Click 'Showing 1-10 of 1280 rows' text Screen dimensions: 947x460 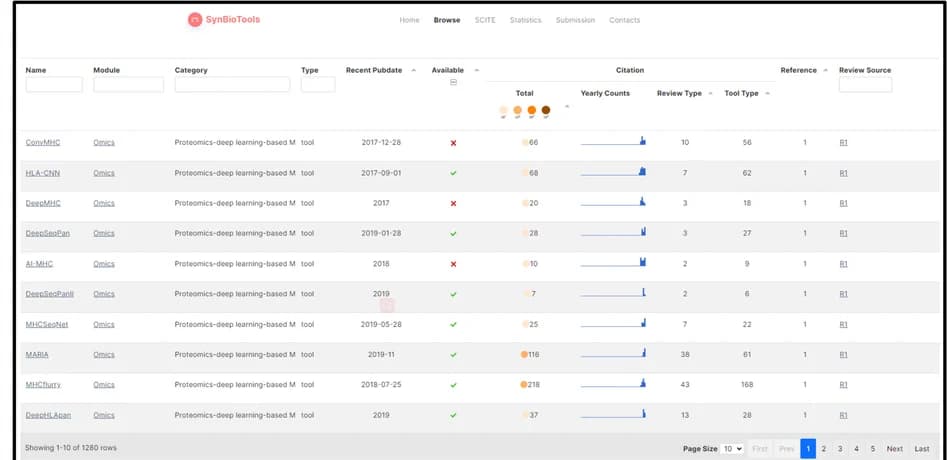pos(71,448)
